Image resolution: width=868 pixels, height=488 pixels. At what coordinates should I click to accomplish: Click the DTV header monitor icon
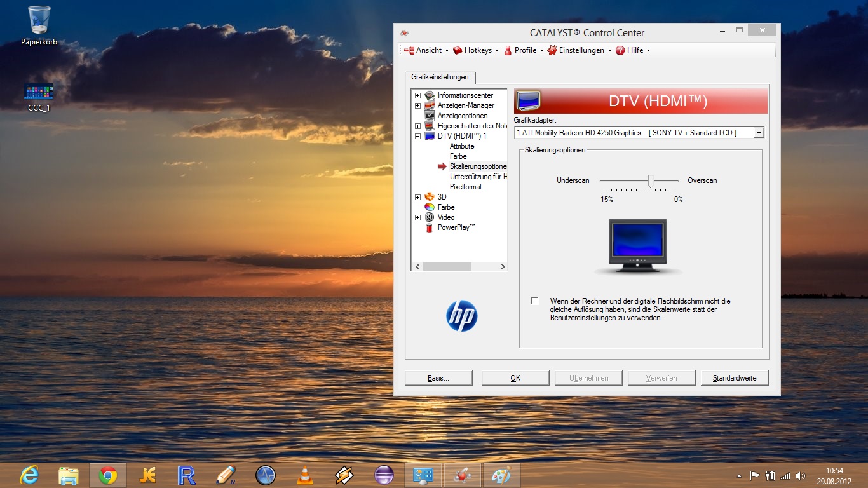click(x=529, y=101)
